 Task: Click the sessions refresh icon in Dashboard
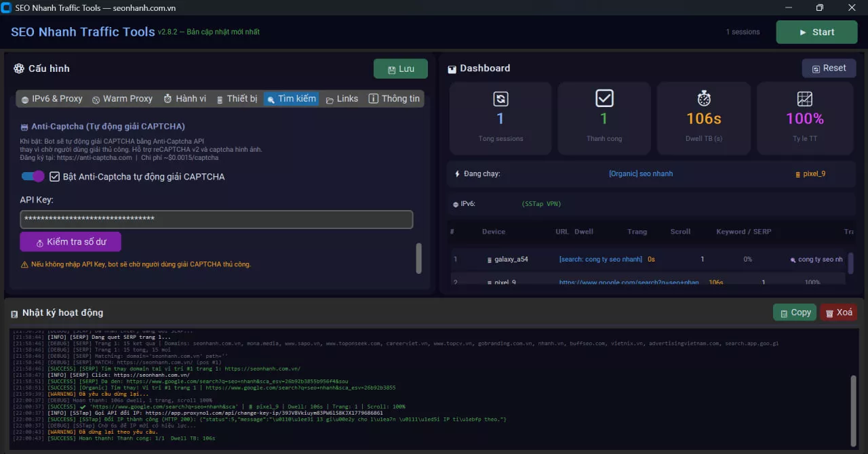pos(500,99)
